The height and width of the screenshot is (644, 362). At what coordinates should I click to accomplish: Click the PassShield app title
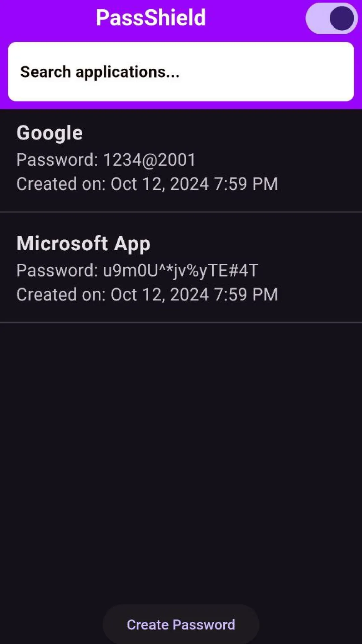151,17
